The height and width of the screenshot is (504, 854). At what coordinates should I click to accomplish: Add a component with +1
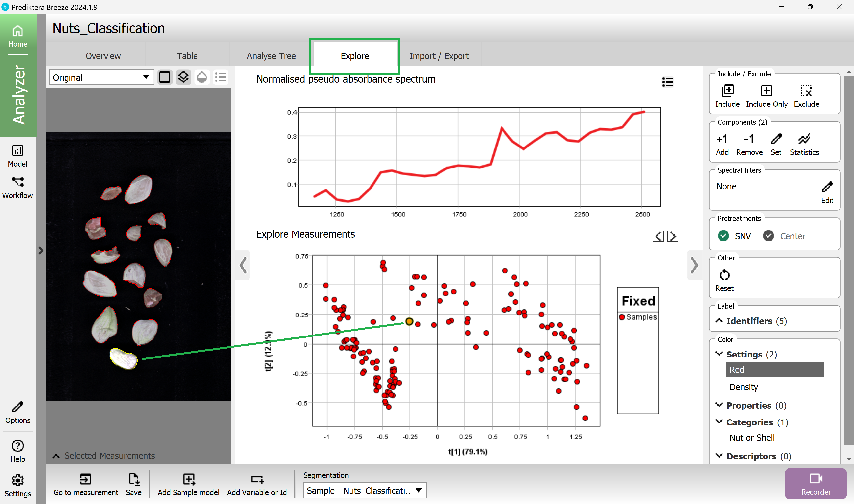(722, 139)
